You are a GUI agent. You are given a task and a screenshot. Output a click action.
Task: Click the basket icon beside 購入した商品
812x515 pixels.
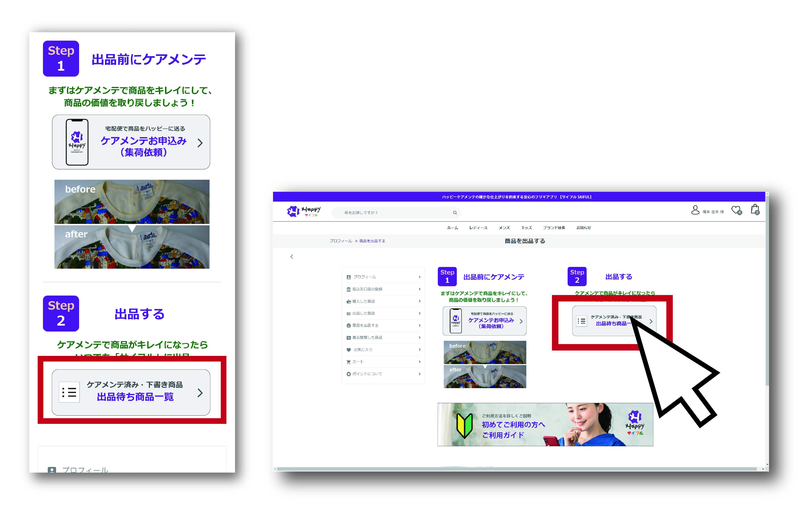[349, 301]
